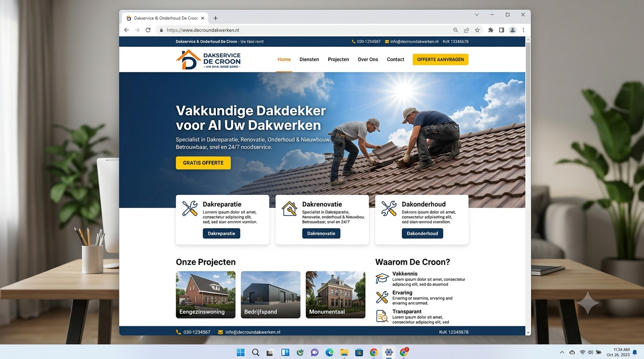Open the browser extensions puzzle icon
Viewport: 644px width, 359px height.
pyautogui.click(x=490, y=30)
